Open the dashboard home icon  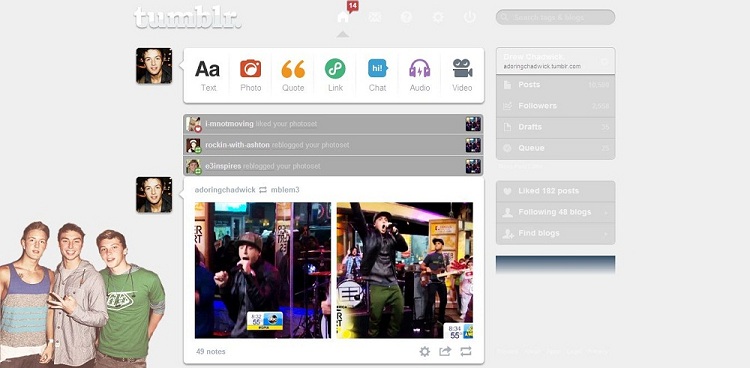(343, 17)
